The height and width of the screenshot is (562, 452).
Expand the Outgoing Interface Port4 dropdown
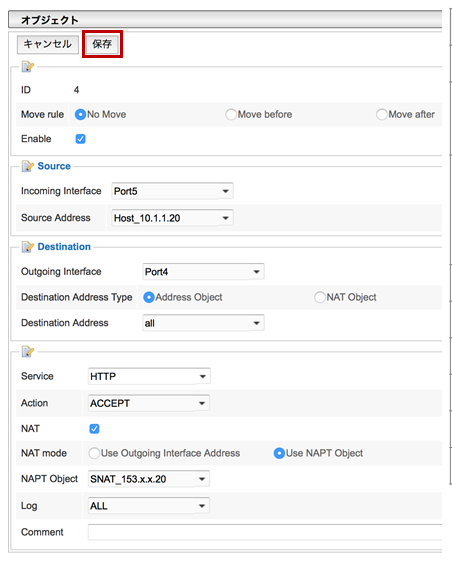click(203, 272)
